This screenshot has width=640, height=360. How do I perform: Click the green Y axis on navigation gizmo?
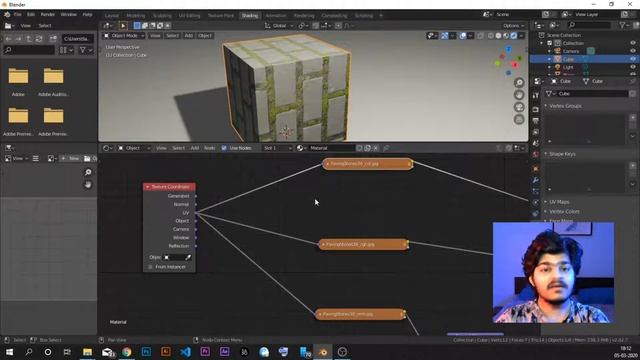click(x=498, y=63)
